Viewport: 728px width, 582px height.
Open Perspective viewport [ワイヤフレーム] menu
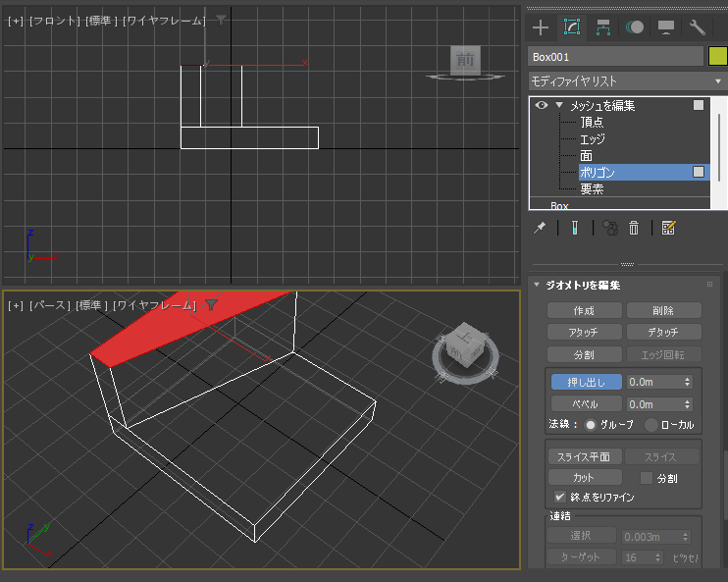point(154,305)
